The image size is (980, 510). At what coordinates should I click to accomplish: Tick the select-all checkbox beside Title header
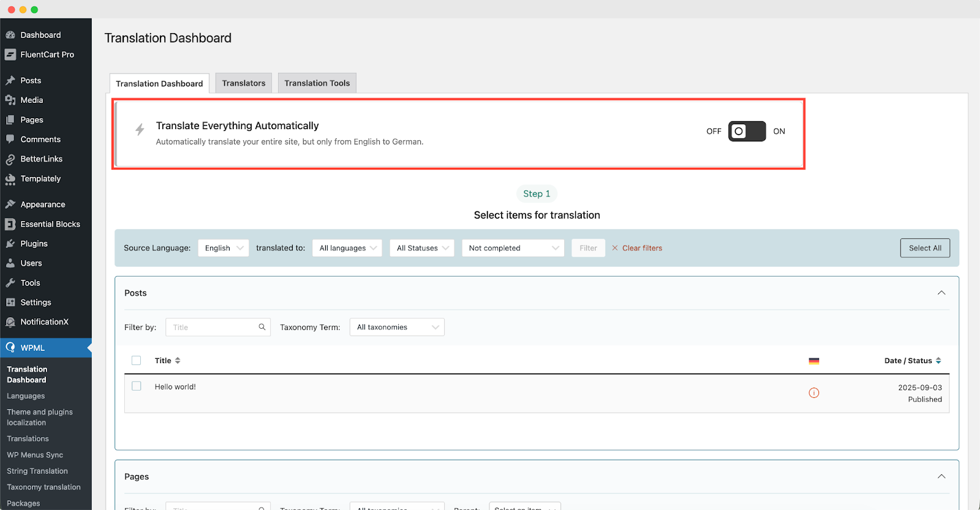point(137,361)
